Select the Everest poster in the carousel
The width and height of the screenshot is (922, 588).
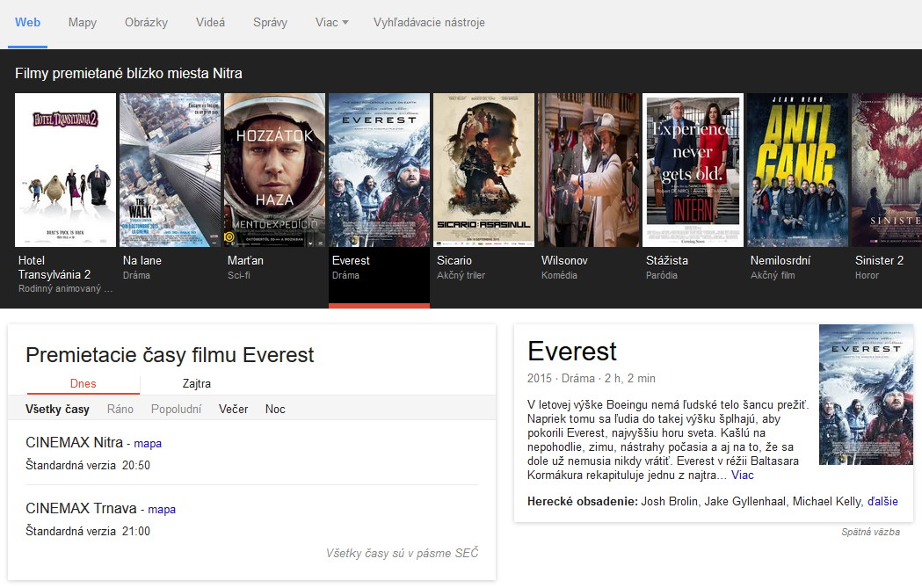[x=380, y=170]
